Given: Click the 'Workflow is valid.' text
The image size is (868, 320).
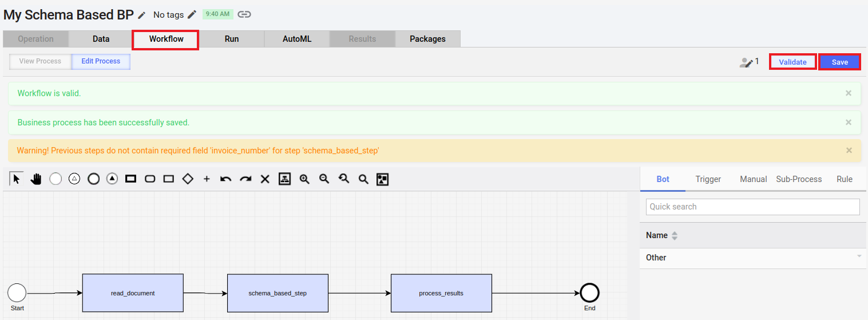Looking at the screenshot, I should pyautogui.click(x=49, y=93).
